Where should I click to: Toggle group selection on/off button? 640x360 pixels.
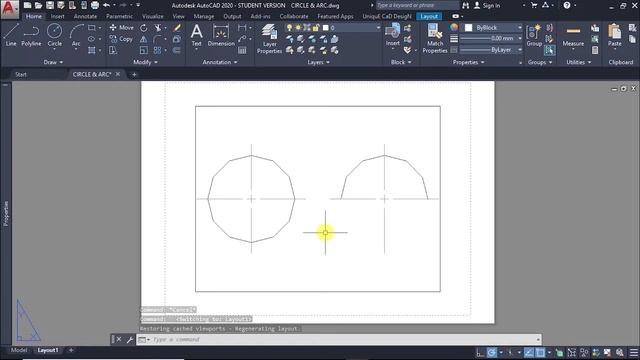(x=549, y=50)
